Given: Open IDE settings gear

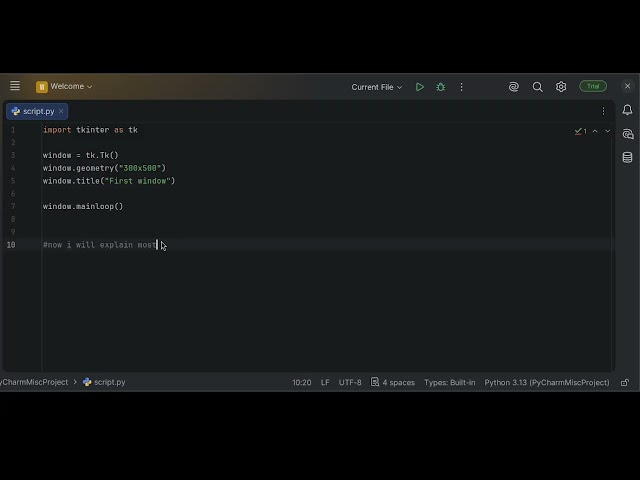Looking at the screenshot, I should (x=561, y=87).
